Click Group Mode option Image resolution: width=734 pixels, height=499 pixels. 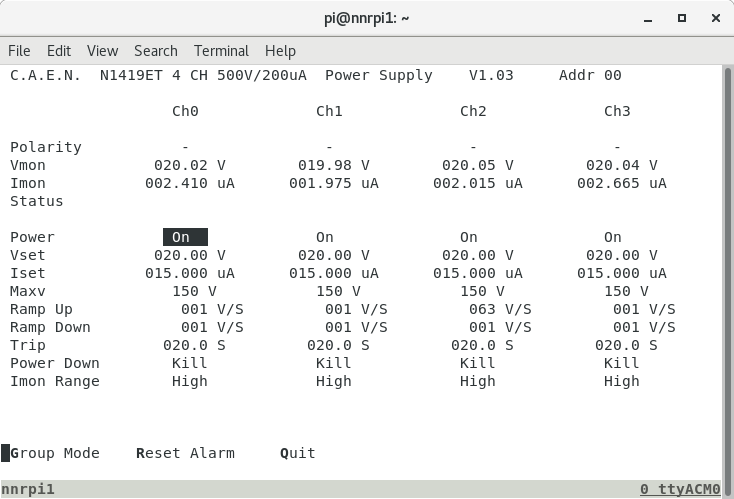pos(55,453)
